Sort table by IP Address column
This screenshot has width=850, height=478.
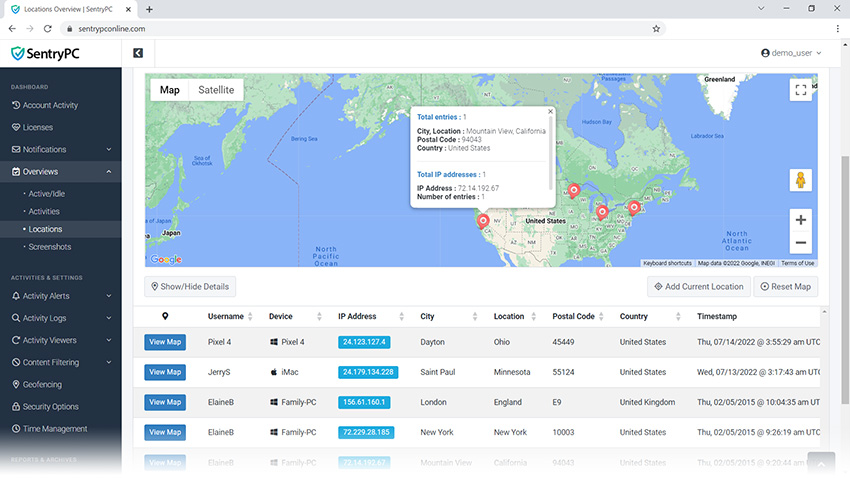coord(357,316)
